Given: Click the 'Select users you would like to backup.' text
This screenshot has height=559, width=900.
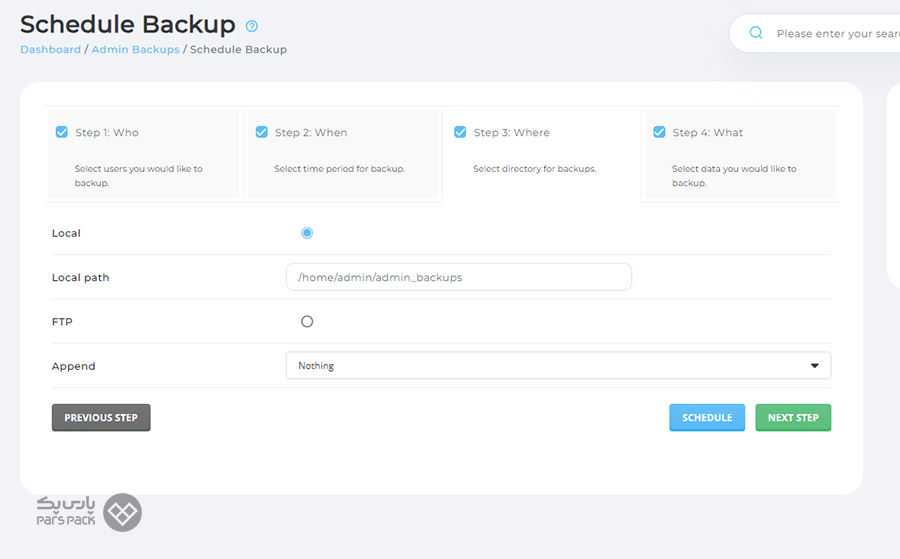Looking at the screenshot, I should [138, 176].
